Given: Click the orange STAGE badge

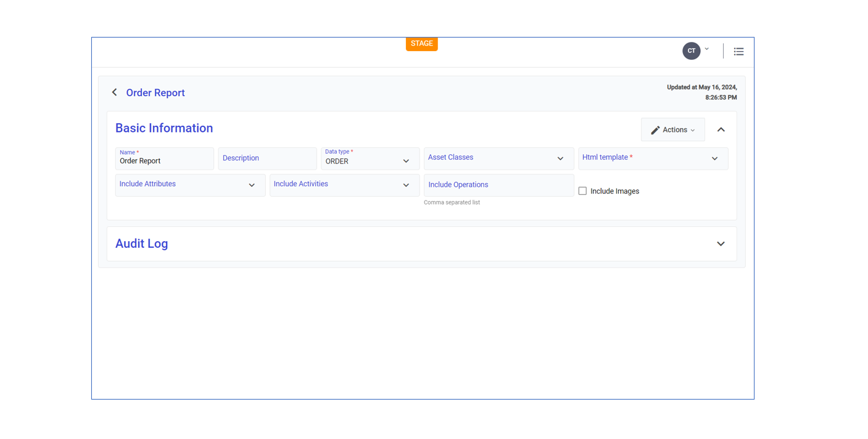Looking at the screenshot, I should coord(421,44).
